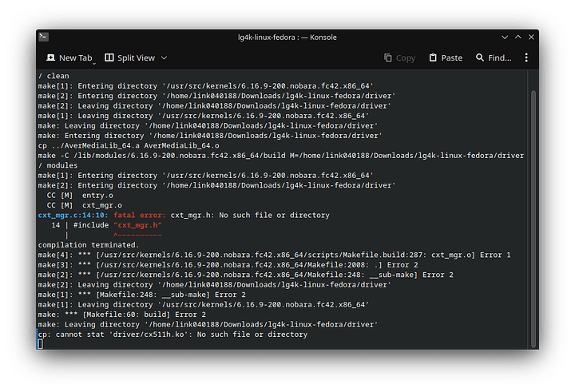Click the 'make: *** [Makefile:60: build] Error 2' line
The width and height of the screenshot is (575, 392).
121,315
